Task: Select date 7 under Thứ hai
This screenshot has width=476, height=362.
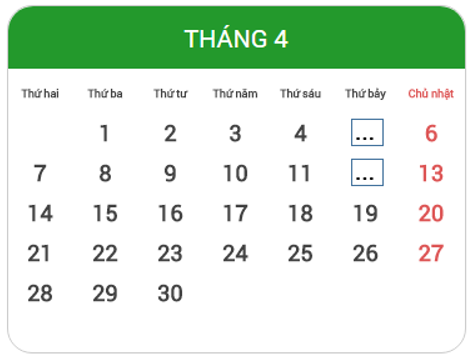Action: click(x=40, y=173)
